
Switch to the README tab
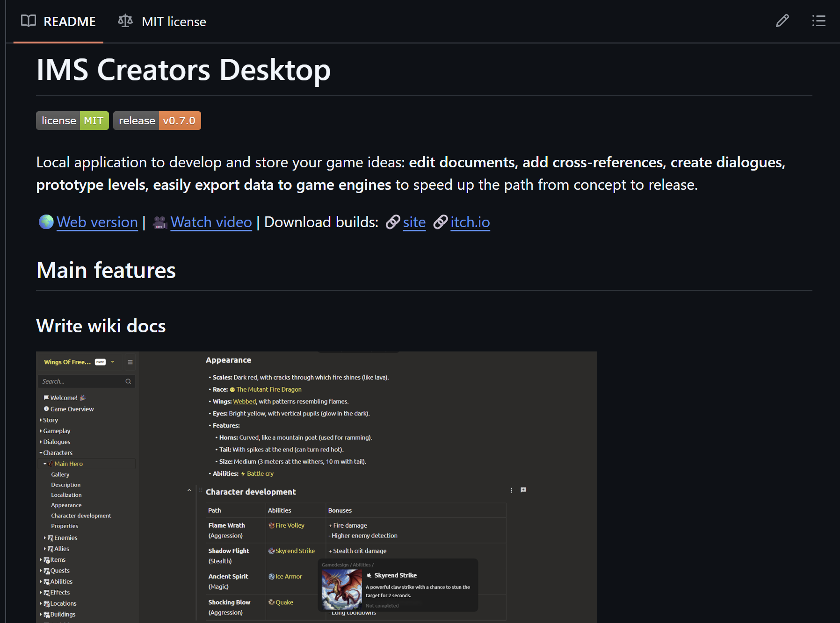click(x=58, y=21)
